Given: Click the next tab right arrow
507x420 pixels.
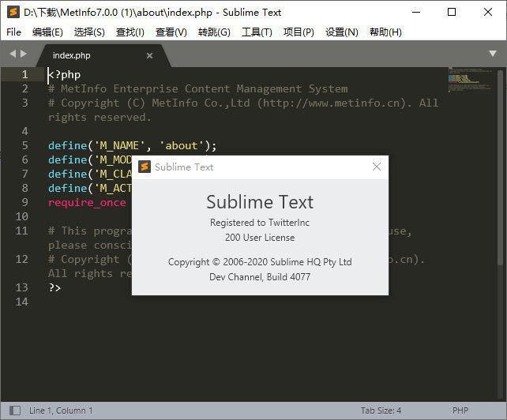Looking at the screenshot, I should pyautogui.click(x=24, y=54).
